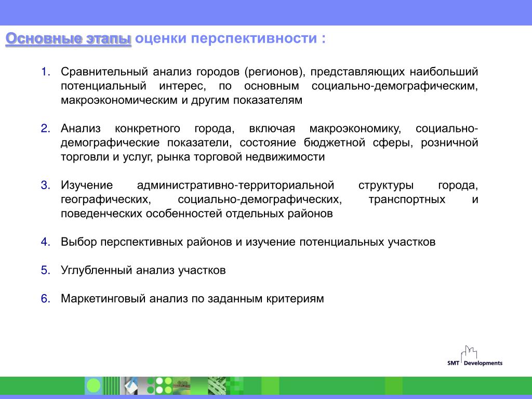This screenshot has width=532, height=399.
Task: Click list number "4."
Action: click(x=46, y=242)
